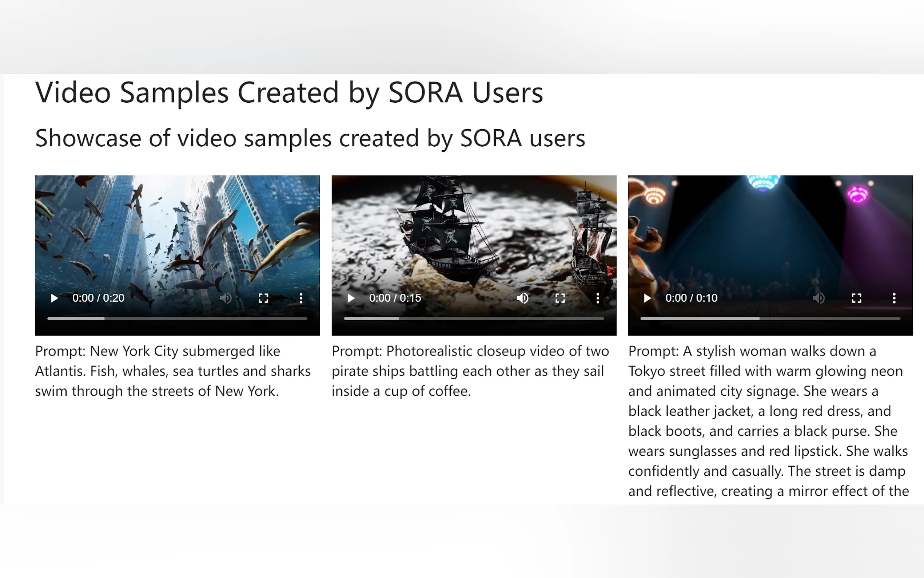Open more options on the underwater video

[301, 298]
